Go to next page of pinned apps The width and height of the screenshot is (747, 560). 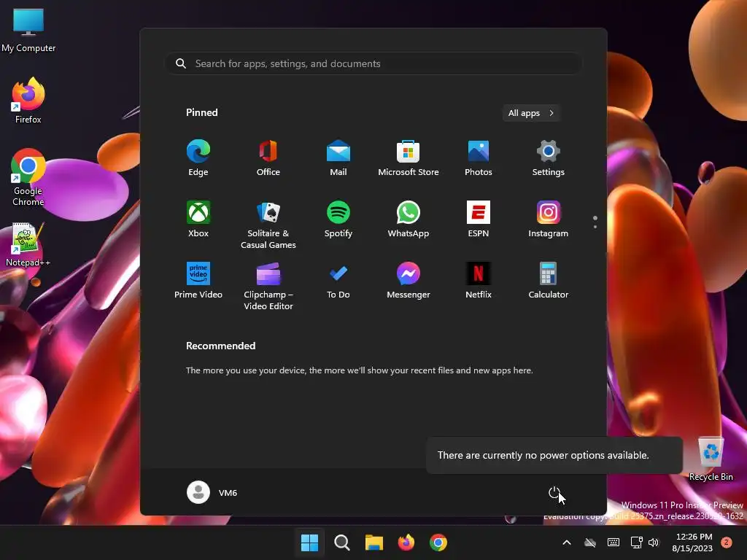click(595, 227)
